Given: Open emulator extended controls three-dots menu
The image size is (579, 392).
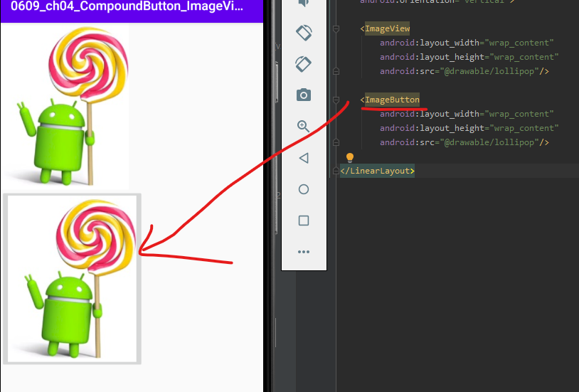Looking at the screenshot, I should pyautogui.click(x=304, y=252).
